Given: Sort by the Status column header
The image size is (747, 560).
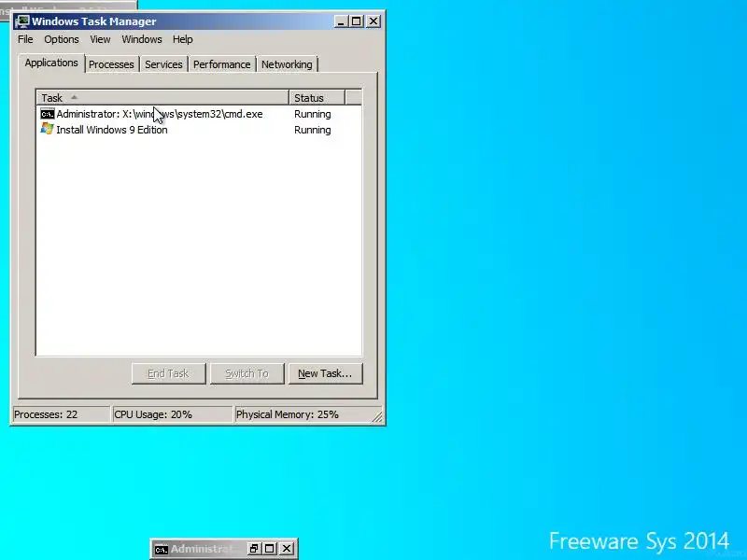Looking at the screenshot, I should click(317, 98).
